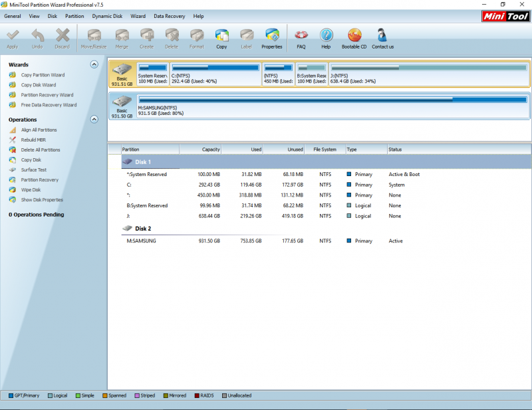Select the *:System Reserved partition row
532x410 pixels.
click(x=327, y=174)
